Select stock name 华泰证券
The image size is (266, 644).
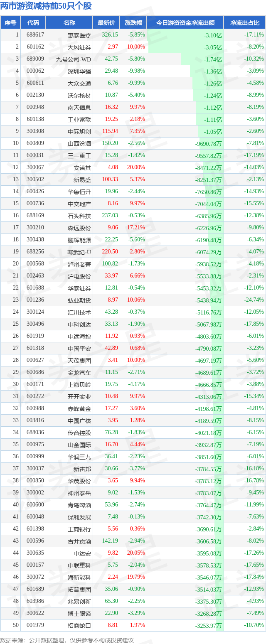click(79, 288)
